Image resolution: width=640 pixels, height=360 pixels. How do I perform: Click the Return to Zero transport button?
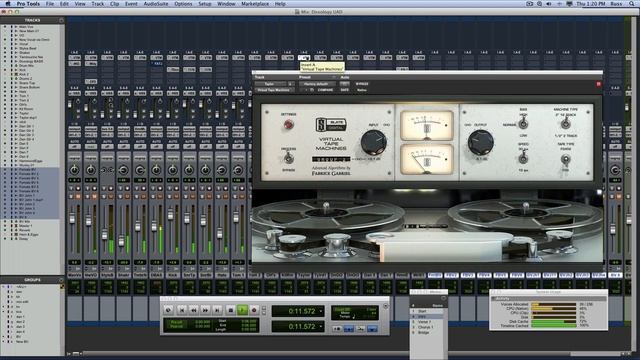tap(182, 311)
